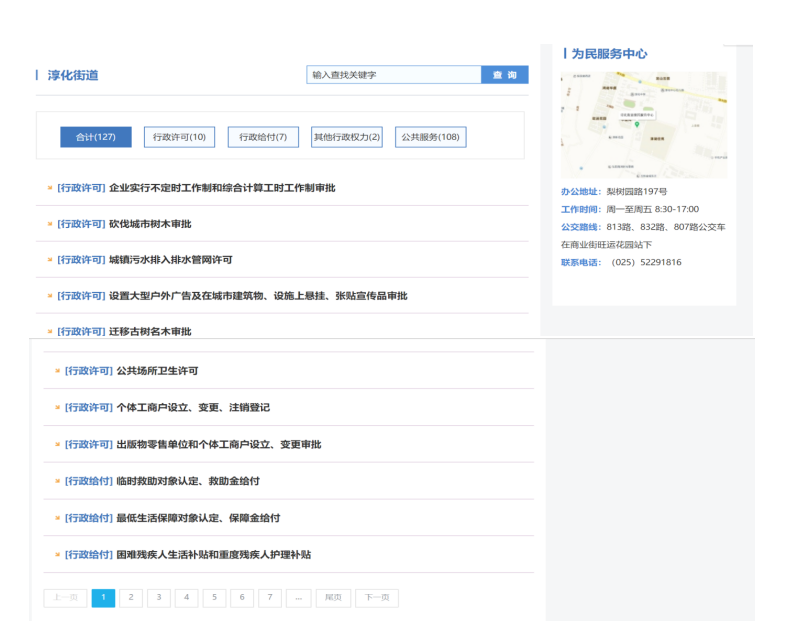Viewport: 792px width, 621px height.
Task: Open the 行政给付(7) tab
Action: tap(263, 137)
